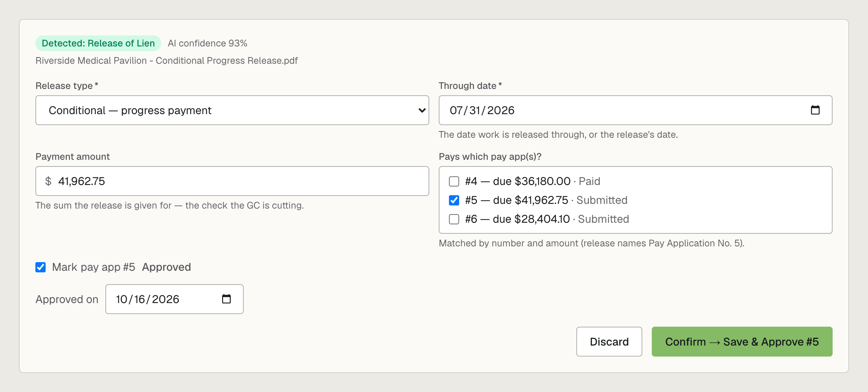
Task: Click the AI confidence 93% text
Action: click(x=208, y=43)
